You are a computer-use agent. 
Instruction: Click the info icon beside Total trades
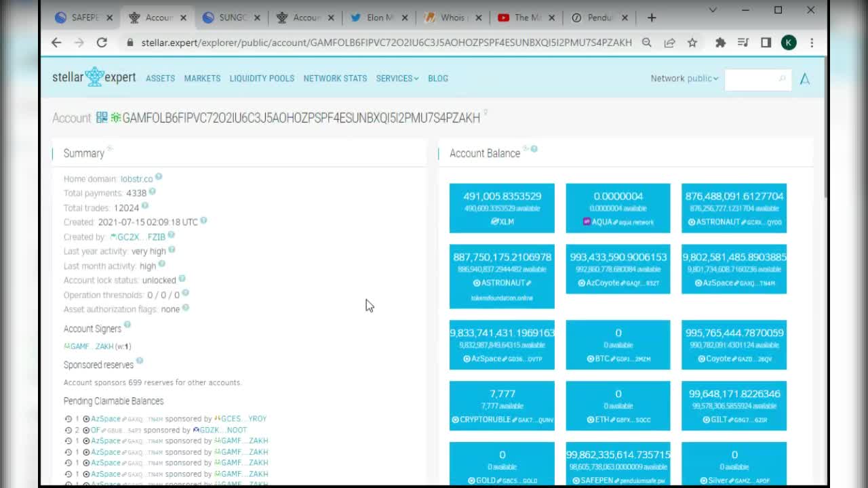click(x=145, y=205)
